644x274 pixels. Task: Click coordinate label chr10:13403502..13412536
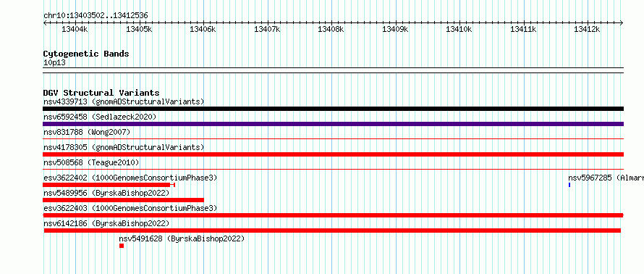(x=96, y=16)
